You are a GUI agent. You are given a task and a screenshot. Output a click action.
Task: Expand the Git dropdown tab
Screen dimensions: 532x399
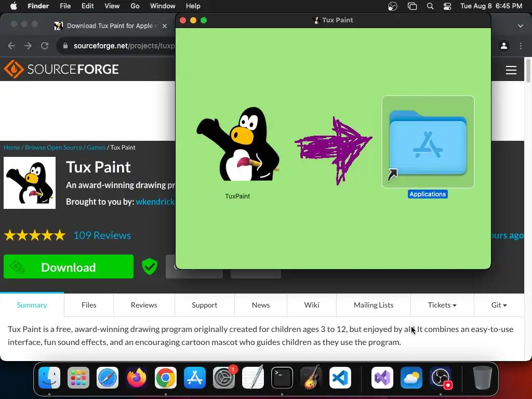click(x=499, y=305)
